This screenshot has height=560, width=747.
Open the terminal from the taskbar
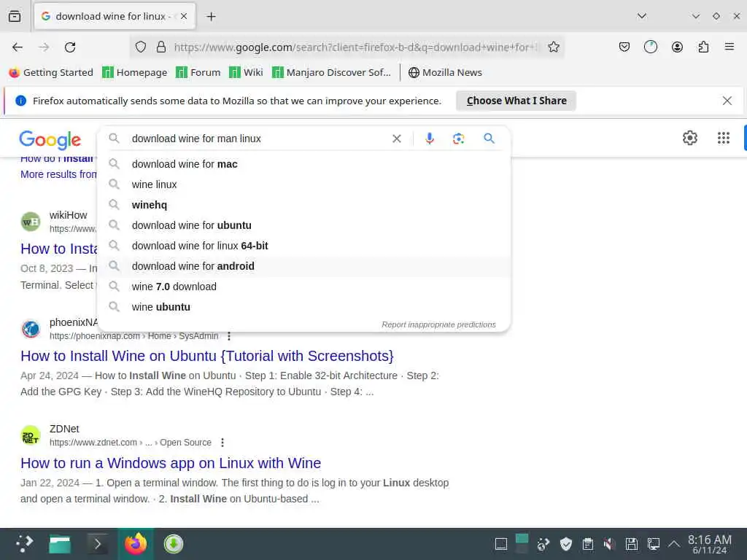point(98,544)
